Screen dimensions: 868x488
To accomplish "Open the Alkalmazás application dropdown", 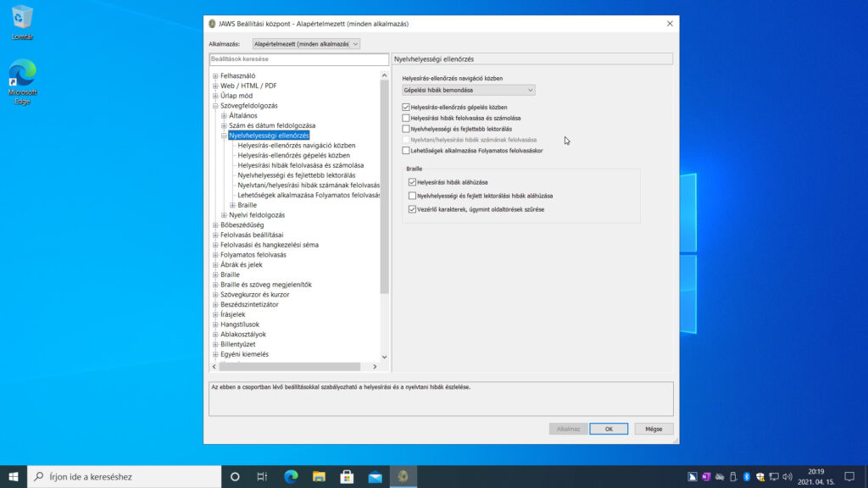I will [x=305, y=44].
